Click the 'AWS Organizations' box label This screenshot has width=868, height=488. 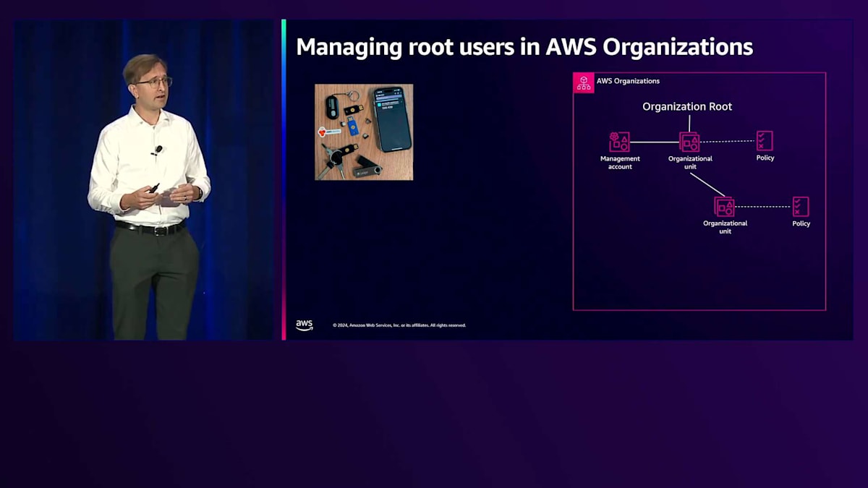coord(628,81)
